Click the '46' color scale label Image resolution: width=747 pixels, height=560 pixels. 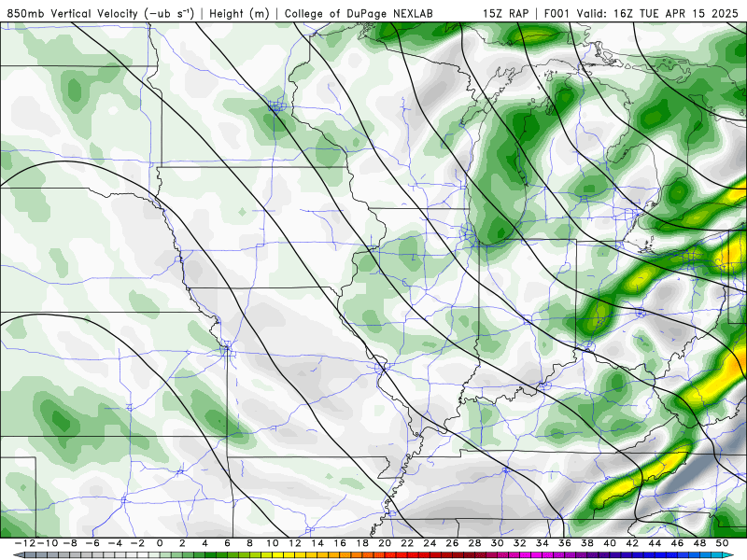pos(677,543)
